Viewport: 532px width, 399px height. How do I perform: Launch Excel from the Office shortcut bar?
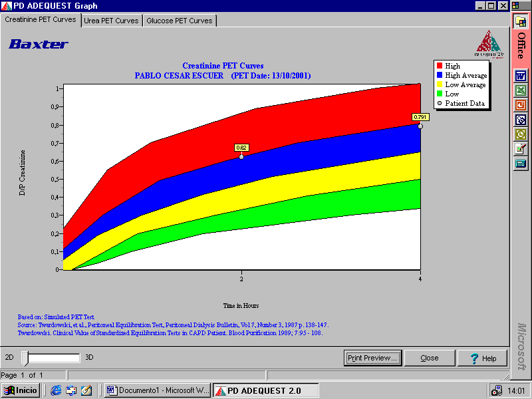tap(521, 90)
